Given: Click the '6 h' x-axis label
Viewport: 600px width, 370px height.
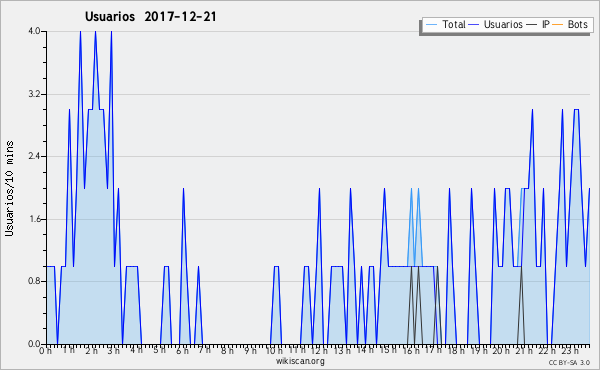Looking at the screenshot, I should point(182,350).
